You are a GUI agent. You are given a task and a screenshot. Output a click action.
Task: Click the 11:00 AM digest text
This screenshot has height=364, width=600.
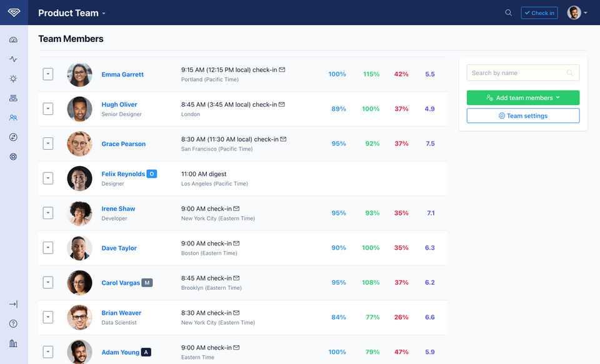coord(204,174)
